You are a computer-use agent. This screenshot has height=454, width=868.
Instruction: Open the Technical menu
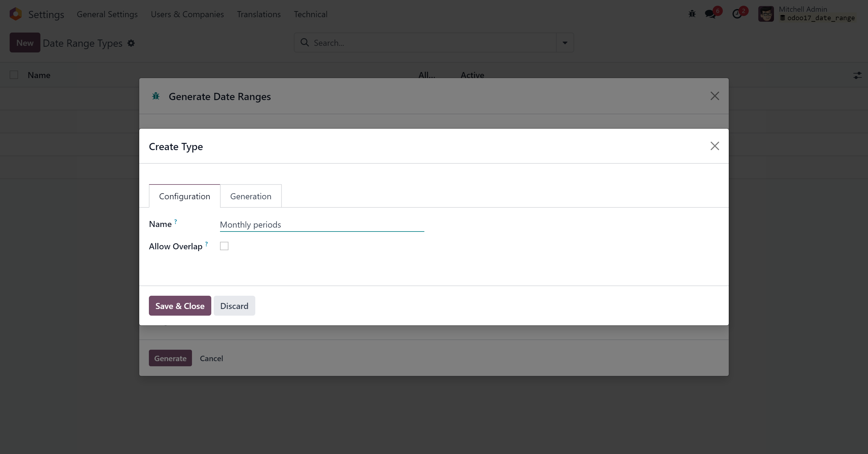tap(310, 14)
